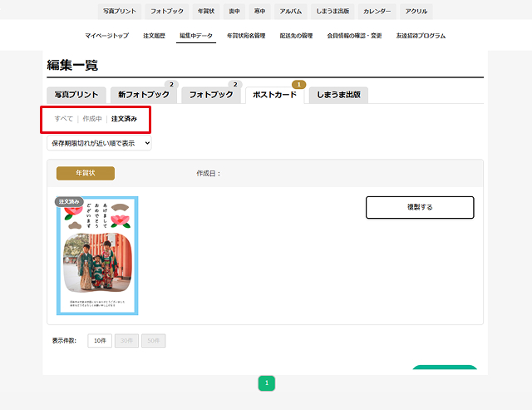Viewport: 532px width, 410px height.
Task: Click the 編集一覧 heading
Action: [x=72, y=65]
